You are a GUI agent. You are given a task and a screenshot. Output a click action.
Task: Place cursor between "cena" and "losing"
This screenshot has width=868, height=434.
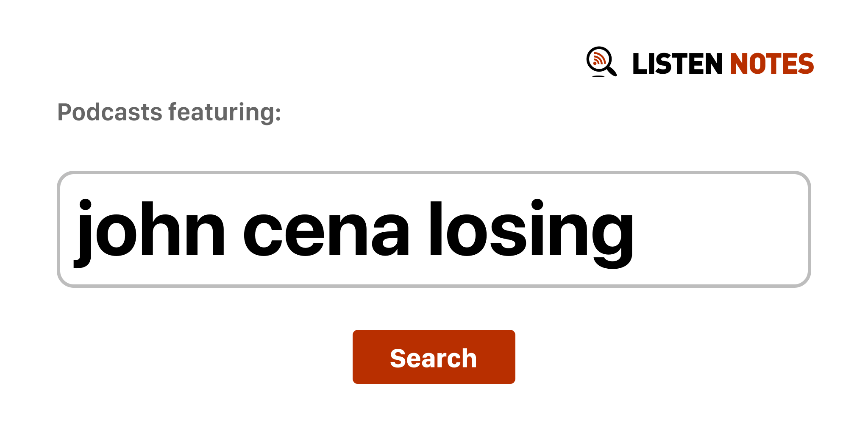[420, 229]
